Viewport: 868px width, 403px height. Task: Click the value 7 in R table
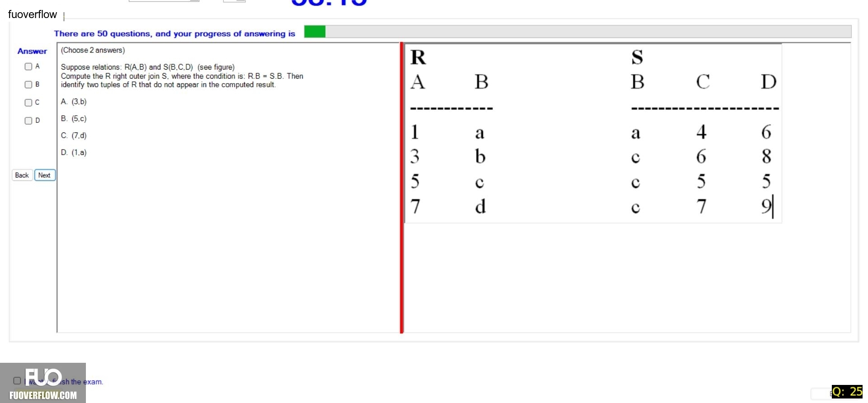click(415, 206)
